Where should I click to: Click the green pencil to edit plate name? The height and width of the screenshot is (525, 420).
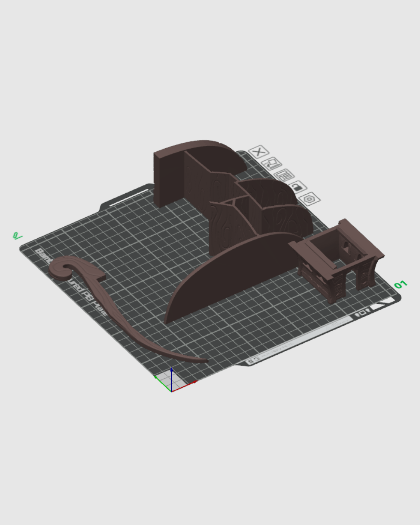pos(17,236)
